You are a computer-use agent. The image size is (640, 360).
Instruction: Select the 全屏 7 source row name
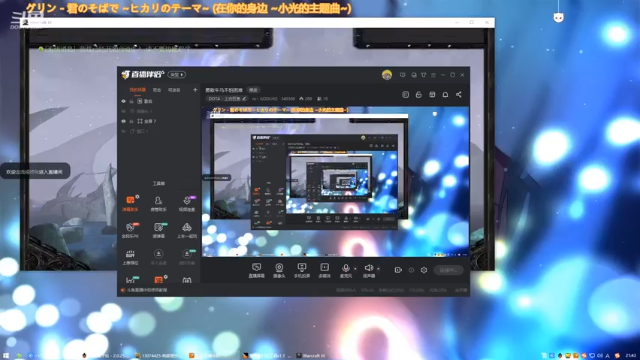(151, 121)
